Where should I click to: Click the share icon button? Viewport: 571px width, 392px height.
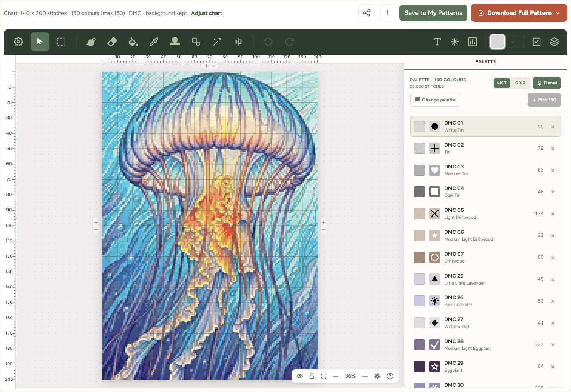[x=367, y=13]
